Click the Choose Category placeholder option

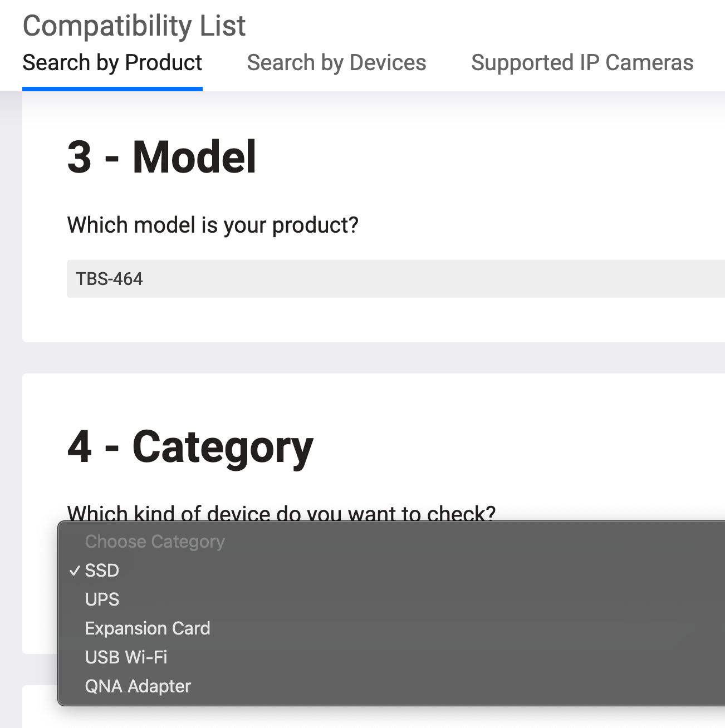point(154,542)
